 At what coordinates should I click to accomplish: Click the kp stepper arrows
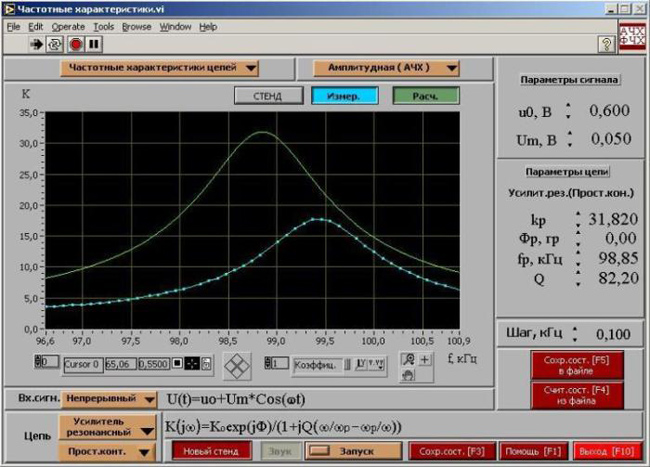coord(578,219)
